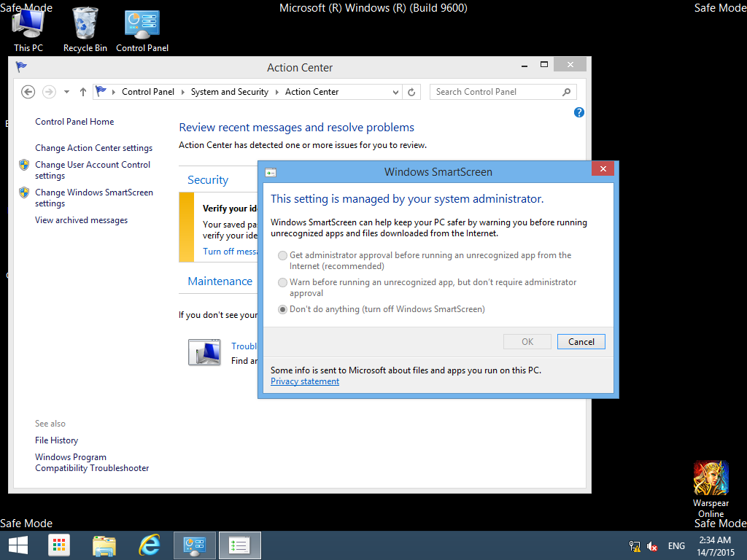Click the address bar flag icon
This screenshot has height=560, width=747.
101,91
